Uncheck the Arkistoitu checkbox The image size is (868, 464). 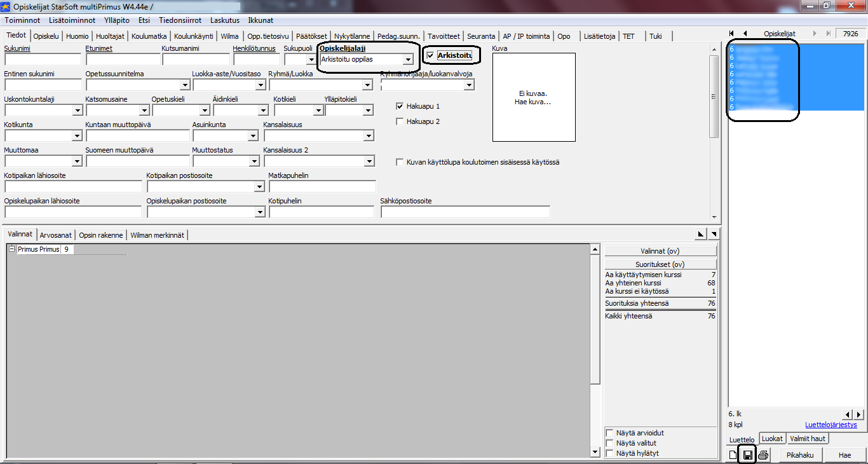[x=431, y=56]
